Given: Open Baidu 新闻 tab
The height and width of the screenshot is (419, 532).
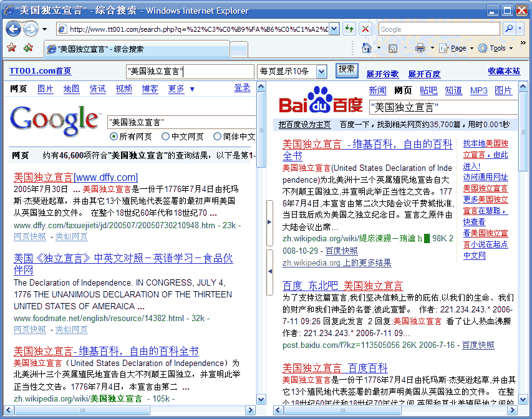Looking at the screenshot, I should click(x=377, y=90).
